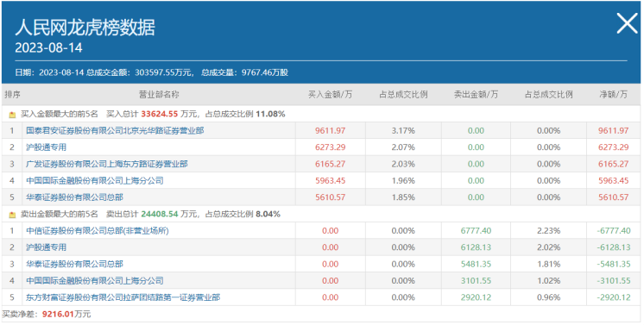Select the 1.85% percentage cell
Screen dimensions: 644x325
coord(403,197)
